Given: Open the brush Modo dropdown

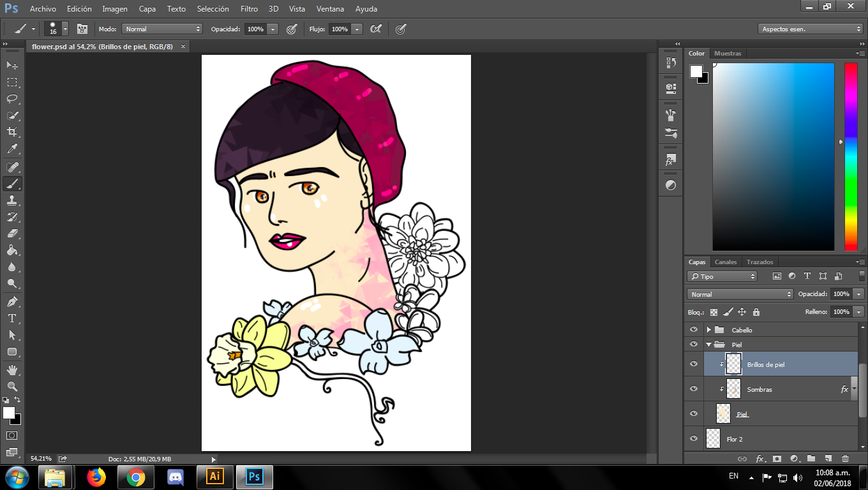Looking at the screenshot, I should click(x=162, y=29).
